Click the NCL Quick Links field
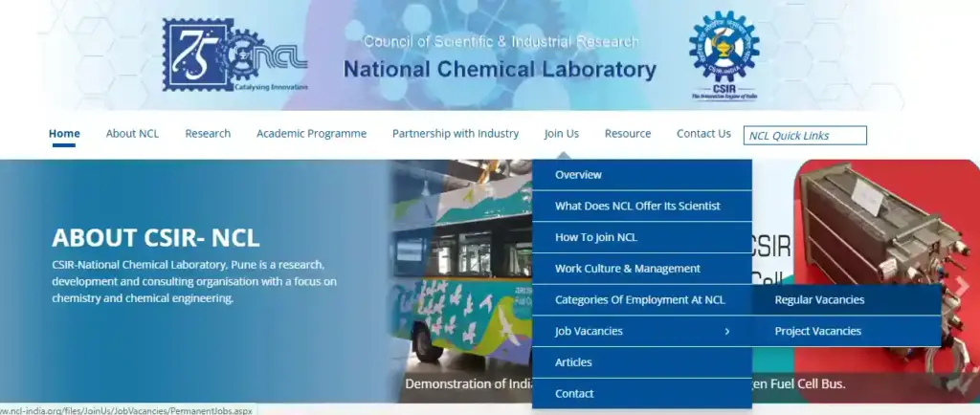The image size is (980, 415). coord(805,136)
